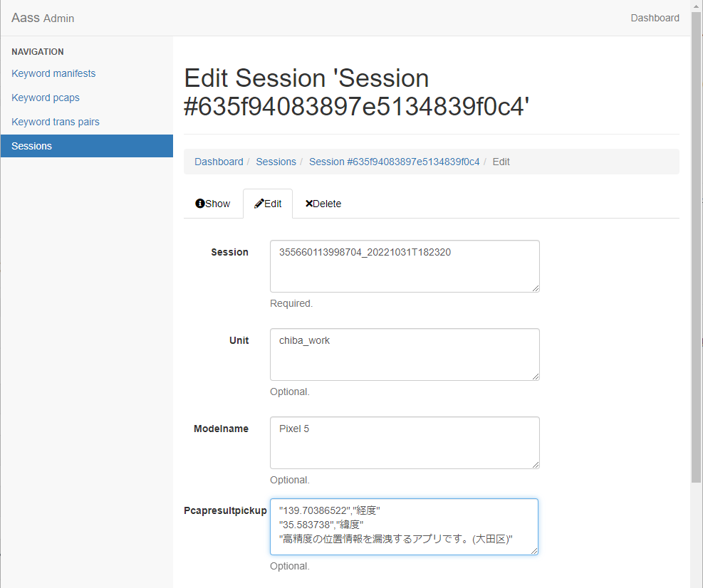
Task: Click into the Unit field containing chiba_work
Action: (405, 355)
